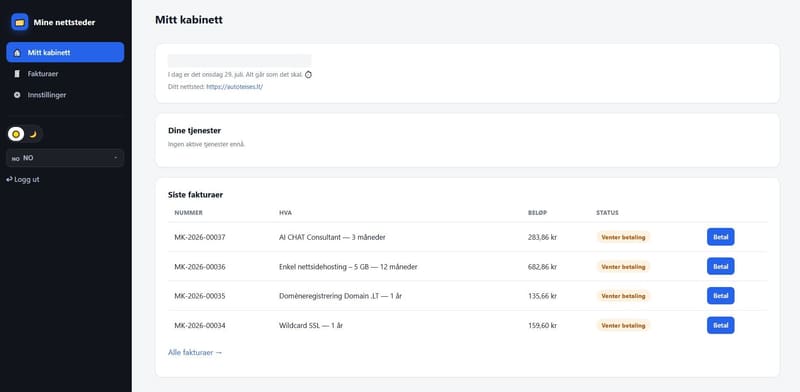Click the clock icon after today's date text
Viewport: 800px width, 392px height.
point(308,75)
